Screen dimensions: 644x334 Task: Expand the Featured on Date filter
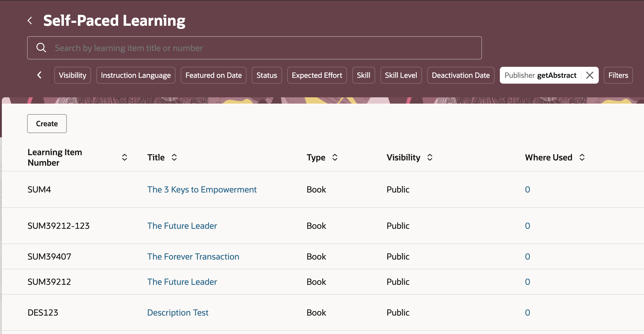(213, 75)
